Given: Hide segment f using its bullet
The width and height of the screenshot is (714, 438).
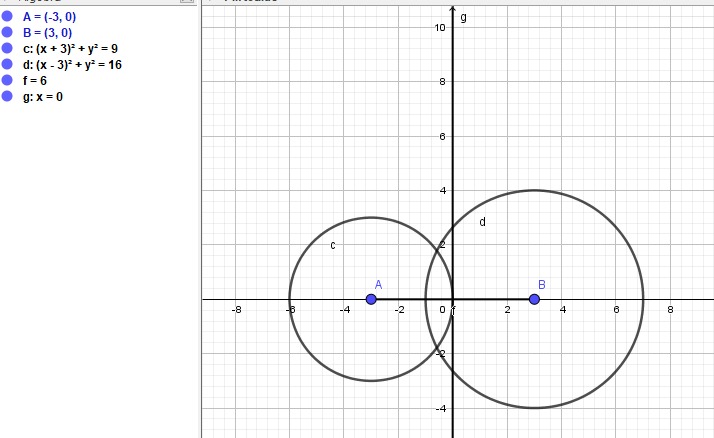Looking at the screenshot, I should [x=7, y=81].
